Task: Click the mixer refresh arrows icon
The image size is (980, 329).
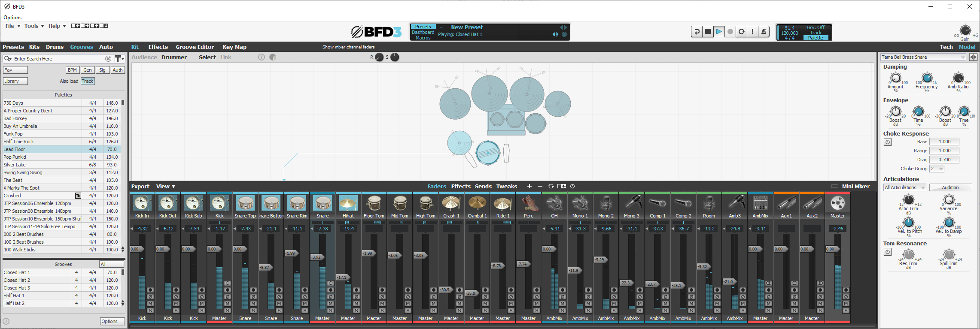Action: 551,186
